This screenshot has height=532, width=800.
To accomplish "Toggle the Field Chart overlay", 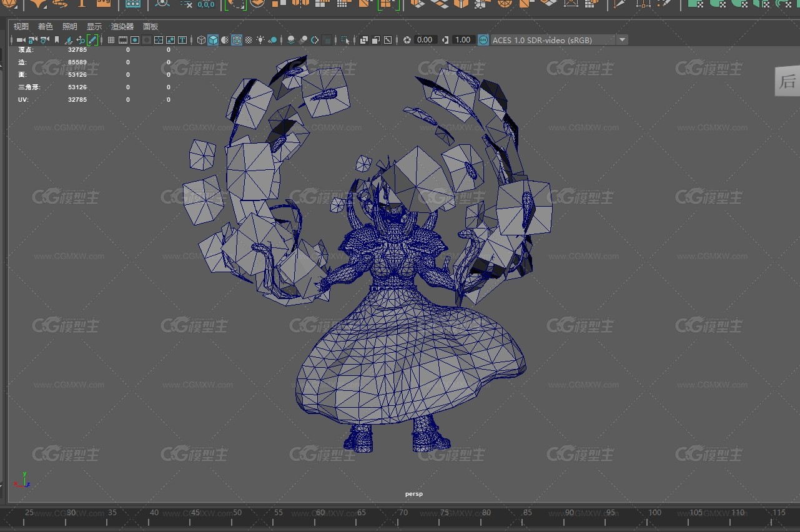I will (x=159, y=40).
